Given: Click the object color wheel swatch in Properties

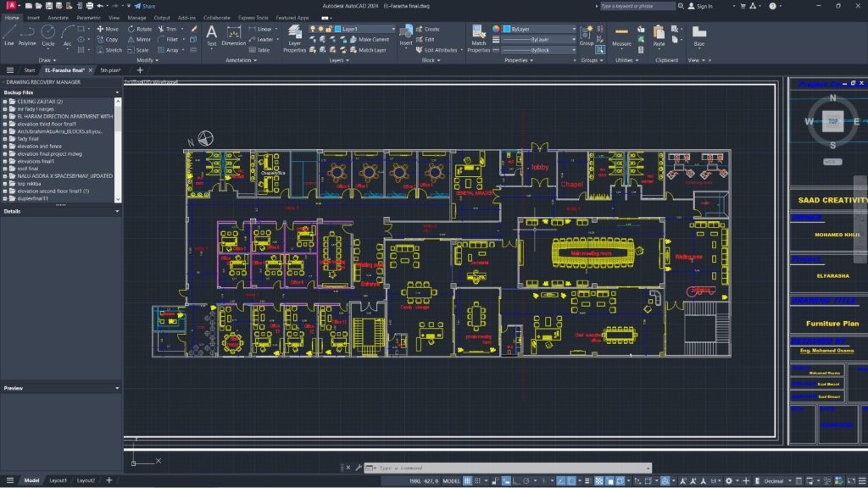Looking at the screenshot, I should point(496,29).
